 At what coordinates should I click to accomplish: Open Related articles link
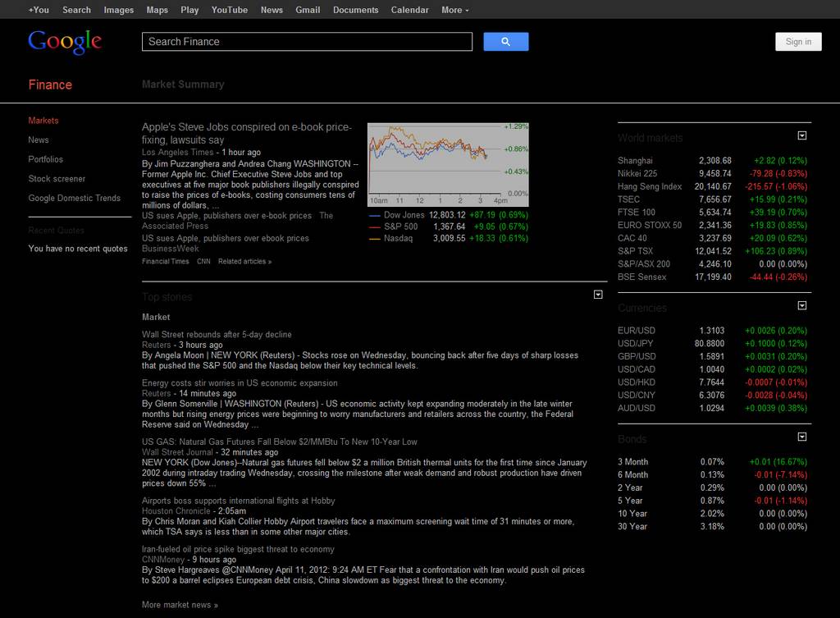[244, 262]
